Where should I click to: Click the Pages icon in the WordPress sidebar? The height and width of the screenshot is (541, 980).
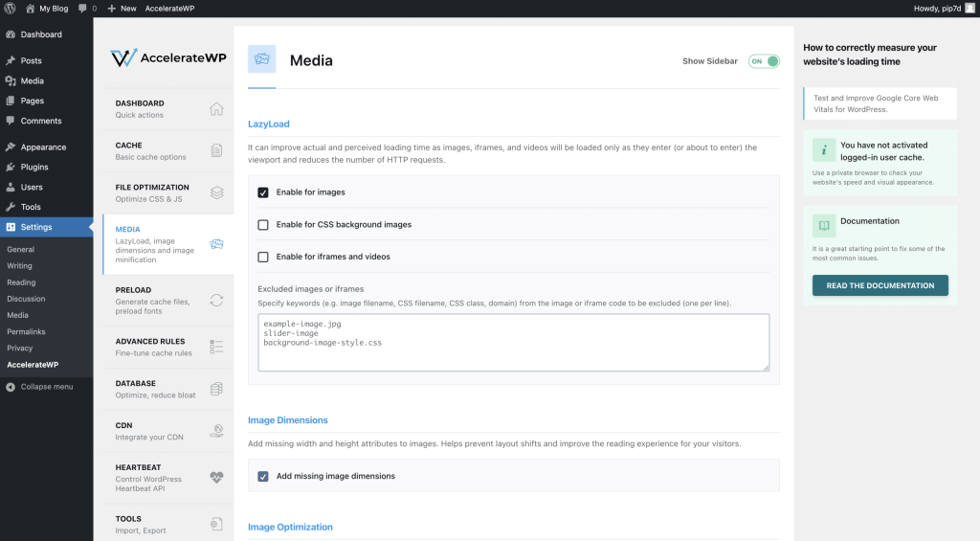pos(11,101)
